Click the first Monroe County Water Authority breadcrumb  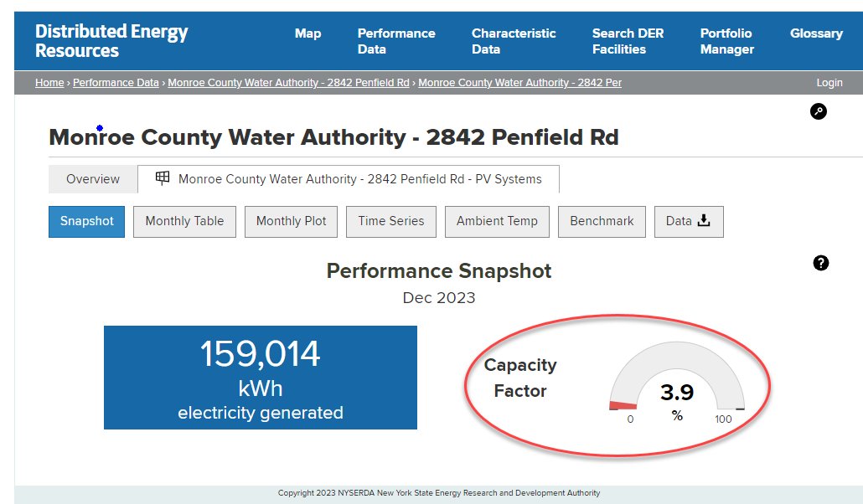pyautogui.click(x=288, y=83)
